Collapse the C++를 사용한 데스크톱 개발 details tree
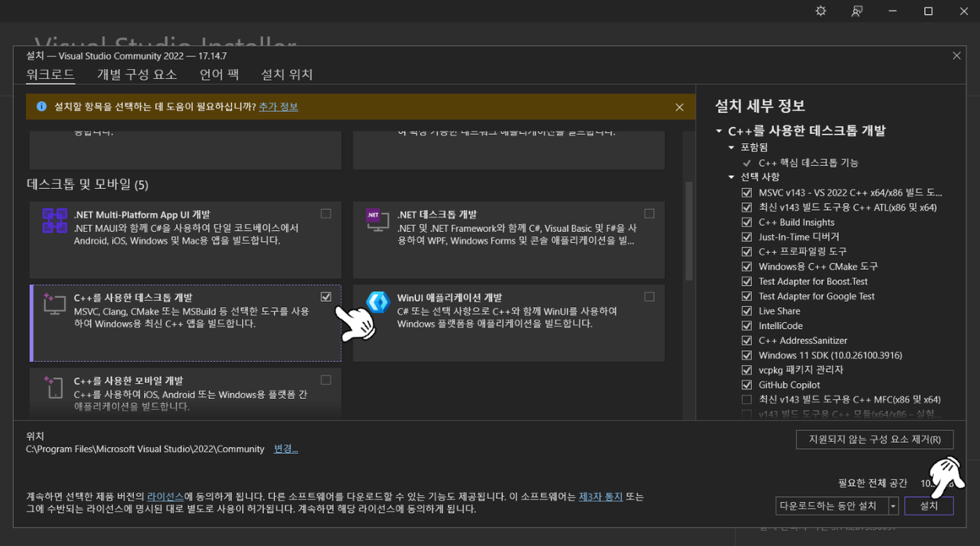980x546 pixels. (x=719, y=132)
